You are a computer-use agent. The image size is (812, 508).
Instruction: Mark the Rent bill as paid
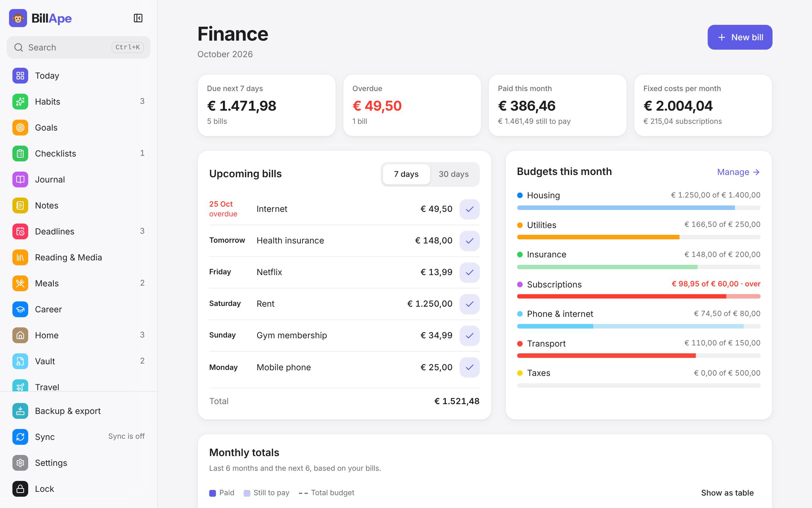tap(470, 304)
